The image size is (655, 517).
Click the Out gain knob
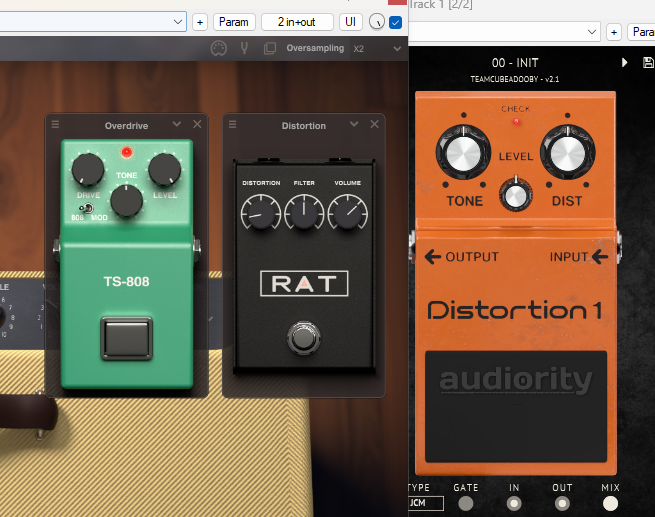[x=562, y=504]
